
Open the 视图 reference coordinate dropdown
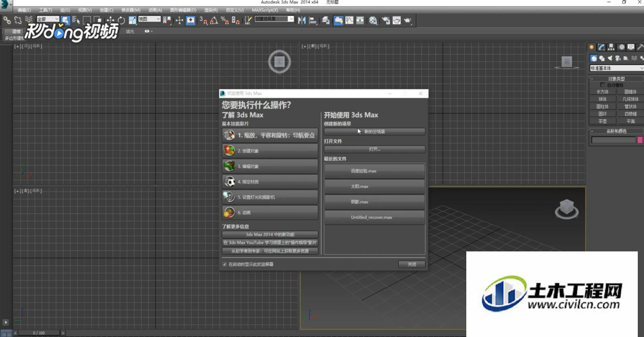coord(149,19)
